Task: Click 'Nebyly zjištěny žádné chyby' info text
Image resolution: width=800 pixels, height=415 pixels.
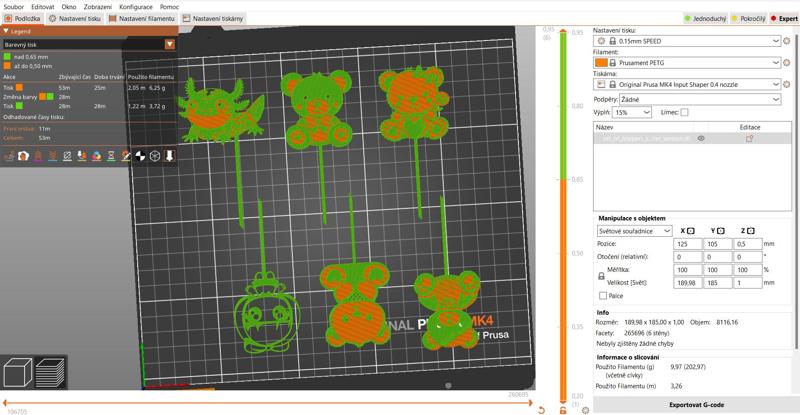Action: (635, 344)
